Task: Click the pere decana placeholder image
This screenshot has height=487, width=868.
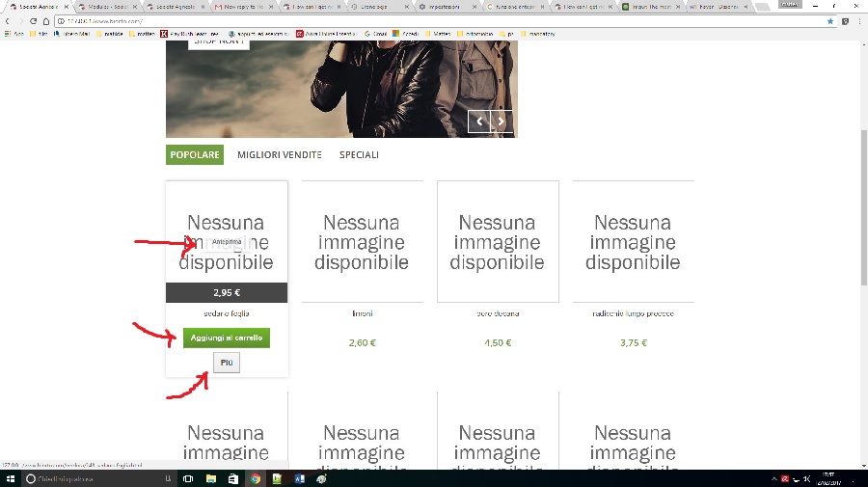Action: [x=498, y=242]
